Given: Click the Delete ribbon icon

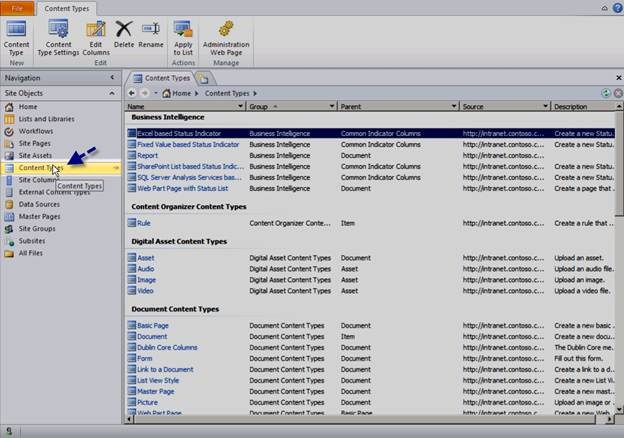Looking at the screenshot, I should [124, 35].
